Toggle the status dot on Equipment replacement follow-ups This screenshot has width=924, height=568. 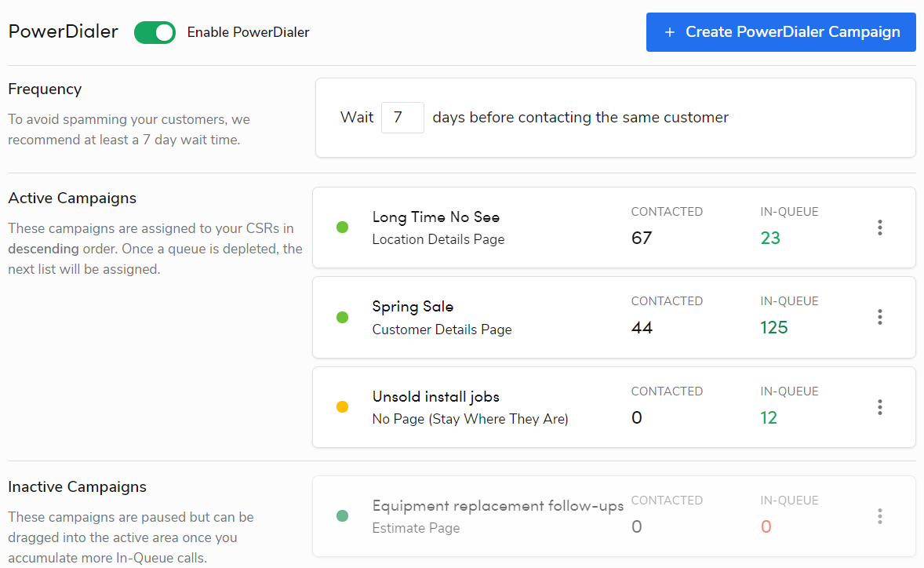point(342,516)
